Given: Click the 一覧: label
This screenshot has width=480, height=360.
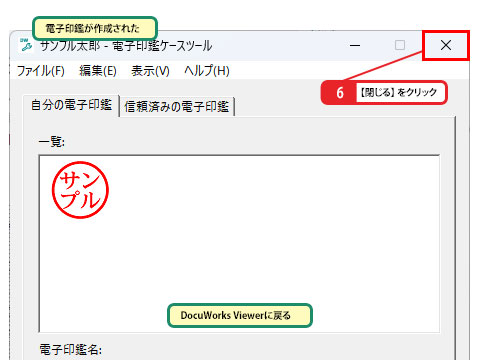Looking at the screenshot, I should [52, 142].
